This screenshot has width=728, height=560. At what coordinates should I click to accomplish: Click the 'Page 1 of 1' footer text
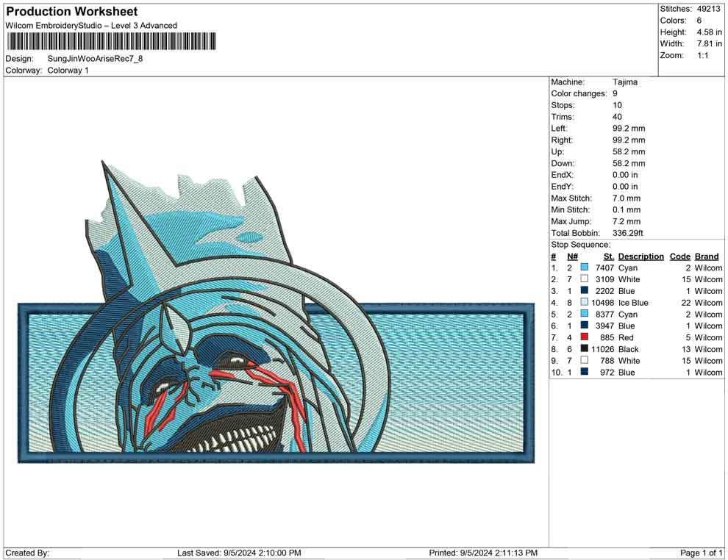[701, 553]
